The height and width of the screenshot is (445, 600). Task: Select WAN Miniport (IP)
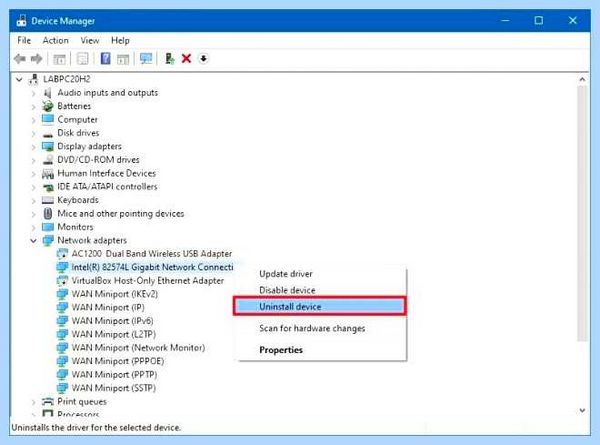108,307
